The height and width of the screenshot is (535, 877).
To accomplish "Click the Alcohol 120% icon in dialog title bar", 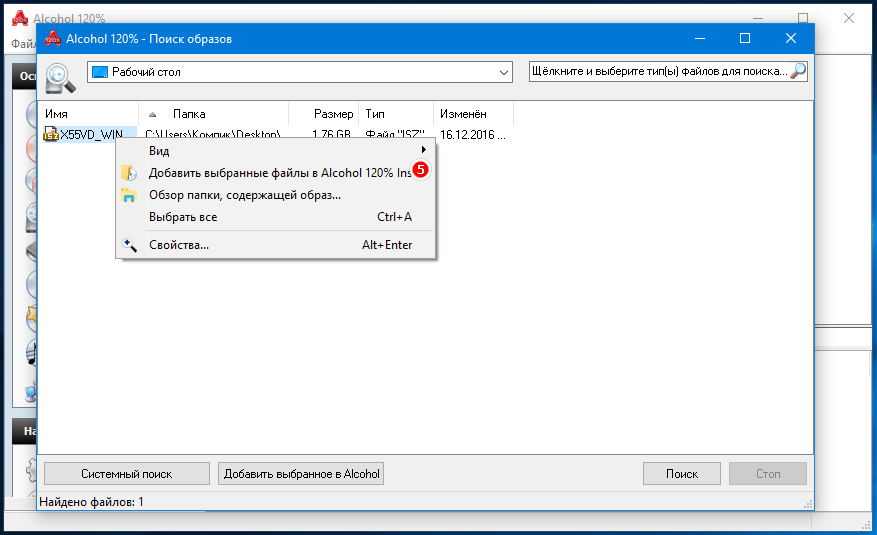I will coord(53,39).
